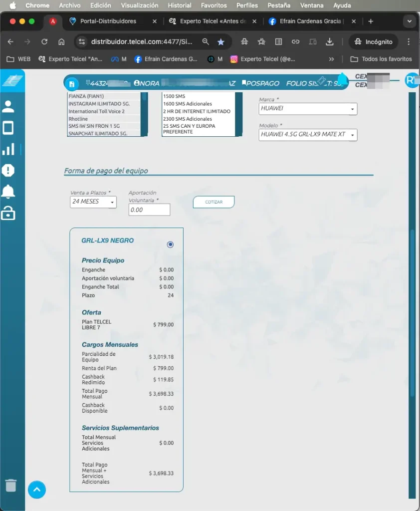Select International Toll Voice 2 in the list
This screenshot has width=420, height=511.
[x=96, y=111]
